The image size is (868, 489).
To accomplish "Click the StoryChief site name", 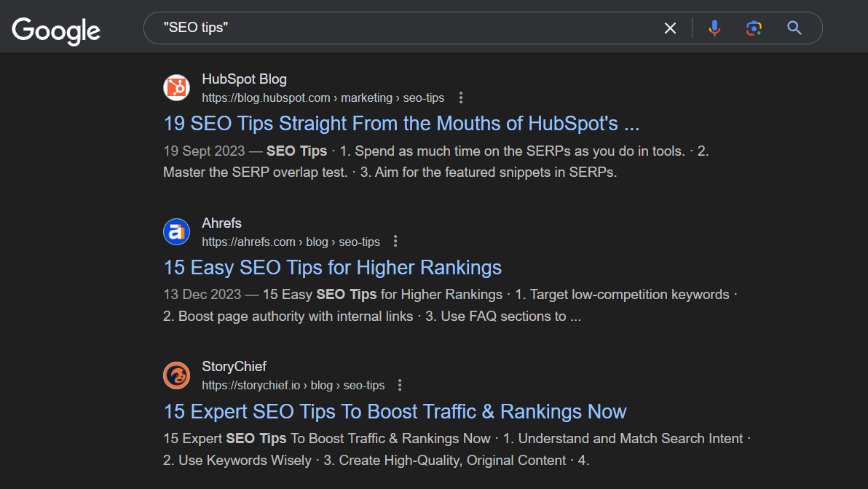I will coord(234,366).
